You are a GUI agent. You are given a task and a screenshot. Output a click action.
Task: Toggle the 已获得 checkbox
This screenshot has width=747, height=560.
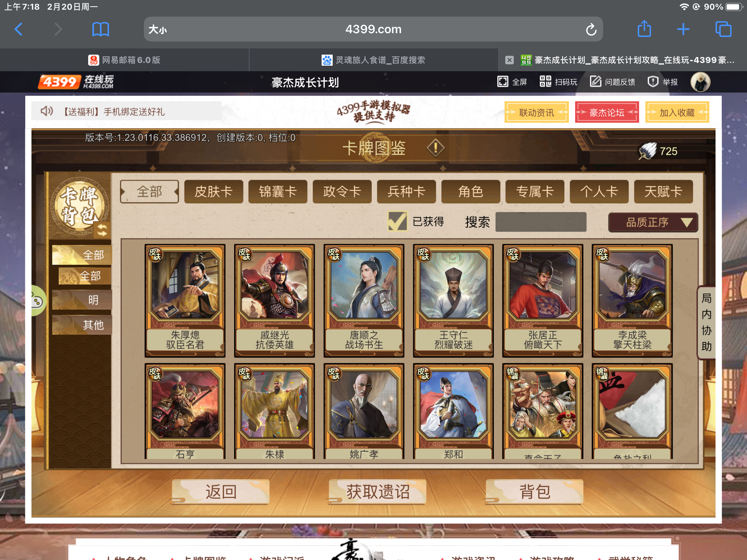pos(397,221)
